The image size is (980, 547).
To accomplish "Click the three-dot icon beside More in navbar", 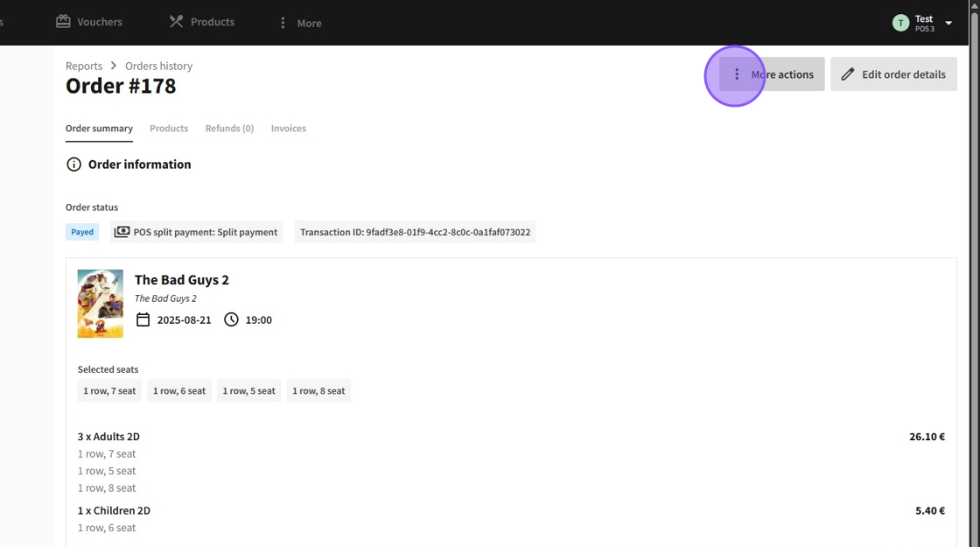I will pyautogui.click(x=283, y=23).
